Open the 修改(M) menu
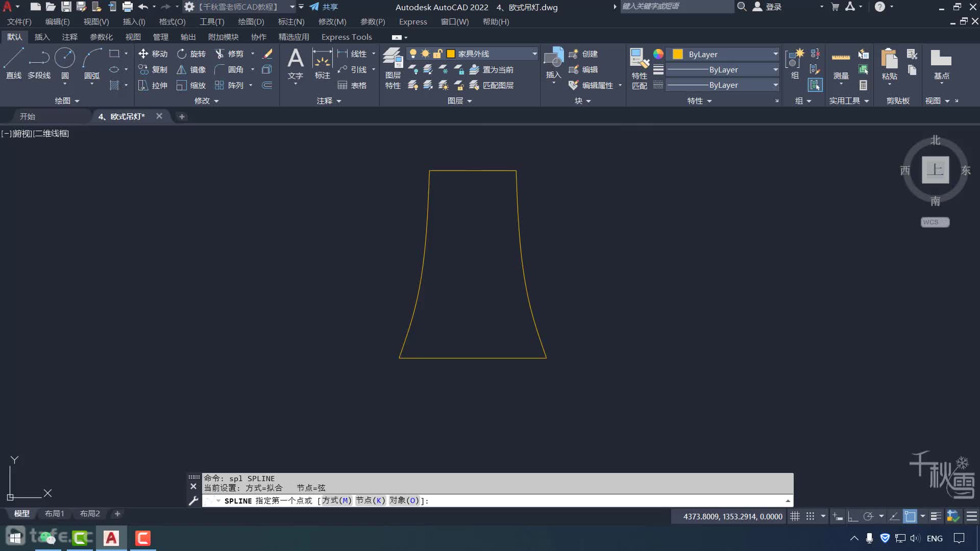Viewport: 980px width, 551px height. [x=332, y=21]
